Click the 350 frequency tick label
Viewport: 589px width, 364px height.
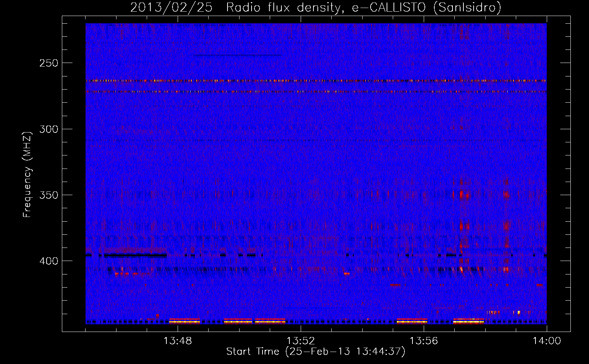point(49,195)
